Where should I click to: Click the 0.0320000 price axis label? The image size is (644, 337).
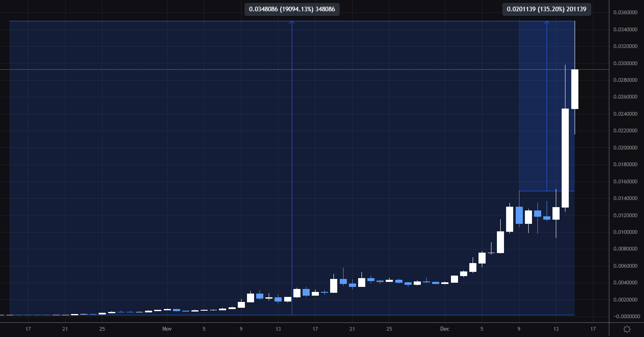point(625,46)
